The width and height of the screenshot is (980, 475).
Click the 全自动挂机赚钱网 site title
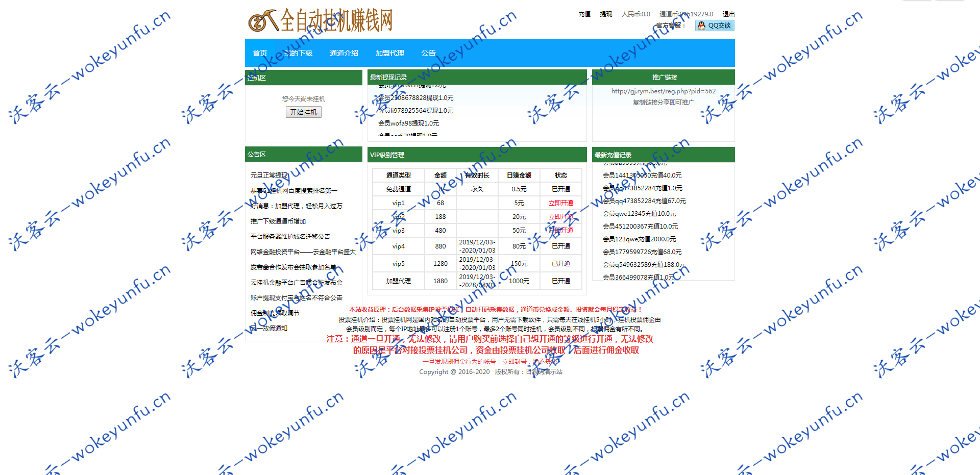click(337, 21)
